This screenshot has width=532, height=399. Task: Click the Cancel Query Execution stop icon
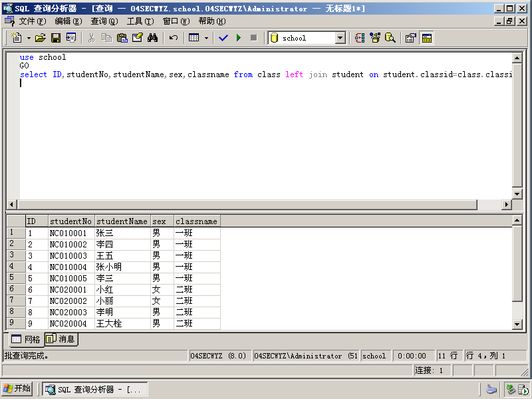point(254,38)
